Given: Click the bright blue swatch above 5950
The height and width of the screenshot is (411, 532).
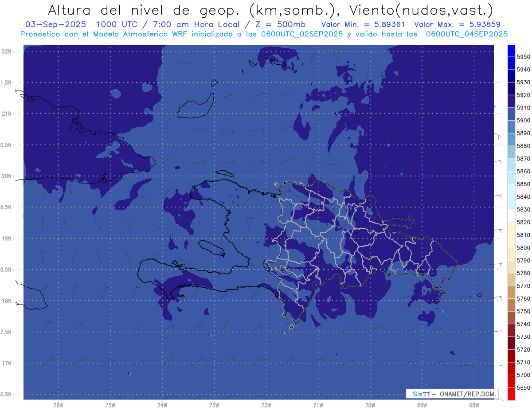Looking at the screenshot, I should click(x=511, y=51).
